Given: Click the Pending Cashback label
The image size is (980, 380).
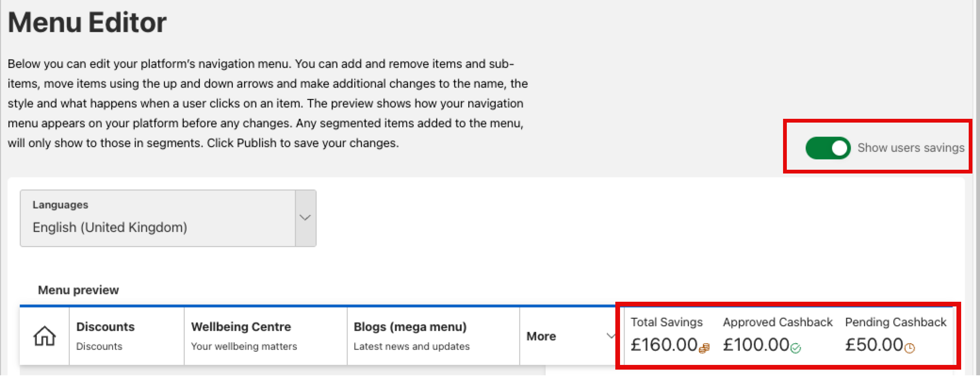Looking at the screenshot, I should point(895,322).
